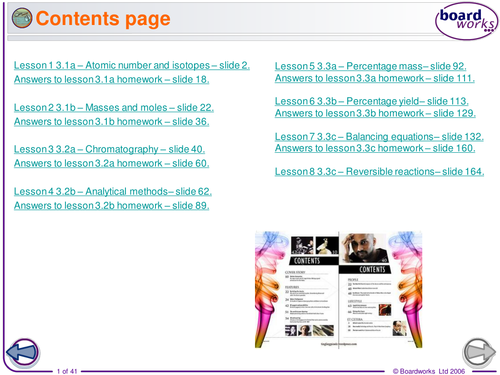Open Answers to lesson 3.2b homework link
Screen dimensions: 500x375
pyautogui.click(x=111, y=205)
